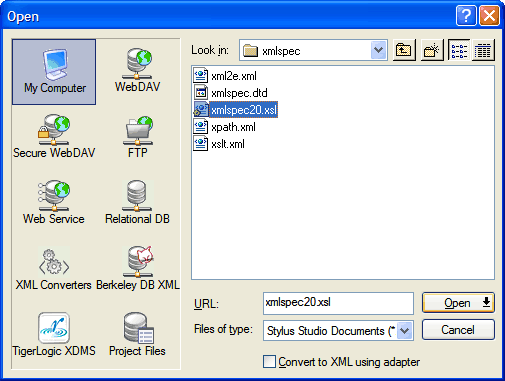
Task: Switch to details view
Action: click(x=483, y=50)
